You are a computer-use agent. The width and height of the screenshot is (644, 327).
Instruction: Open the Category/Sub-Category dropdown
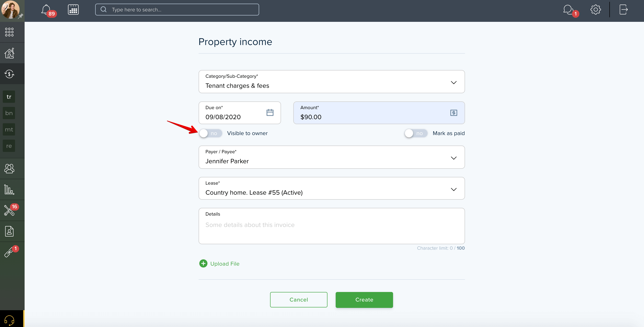tap(332, 82)
